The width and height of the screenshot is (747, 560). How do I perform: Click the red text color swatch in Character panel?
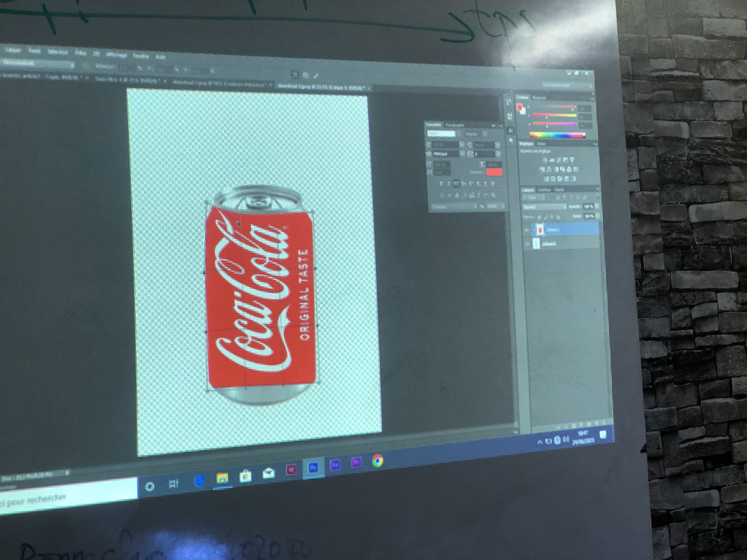coord(494,172)
